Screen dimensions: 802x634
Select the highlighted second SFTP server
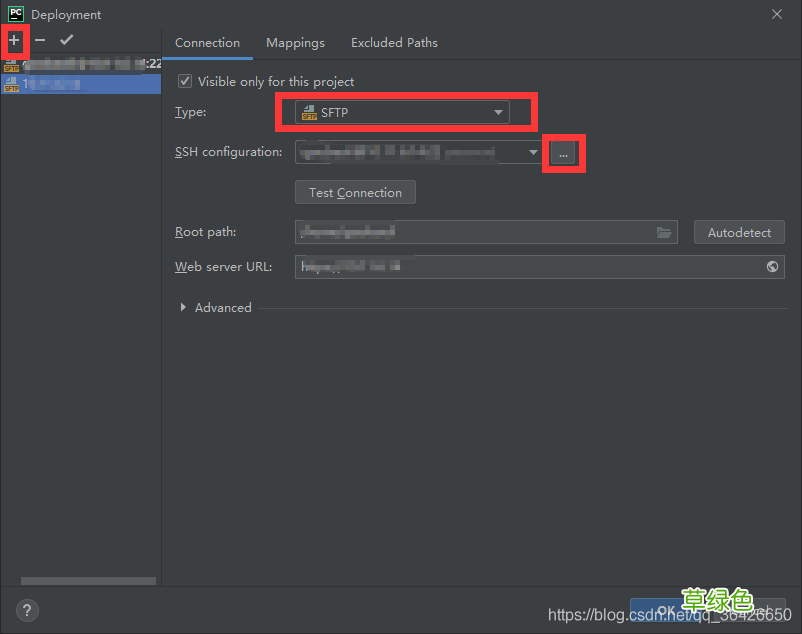point(80,85)
